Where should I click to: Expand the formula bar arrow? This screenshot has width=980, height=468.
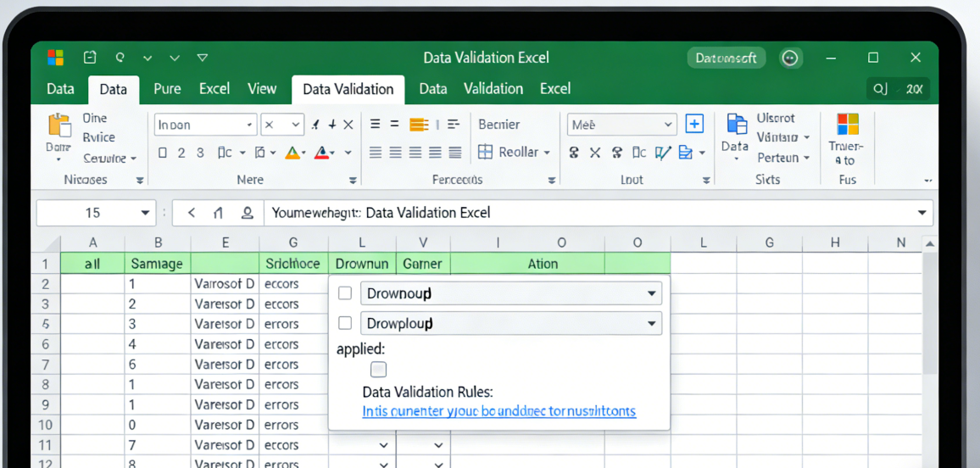coord(922,213)
